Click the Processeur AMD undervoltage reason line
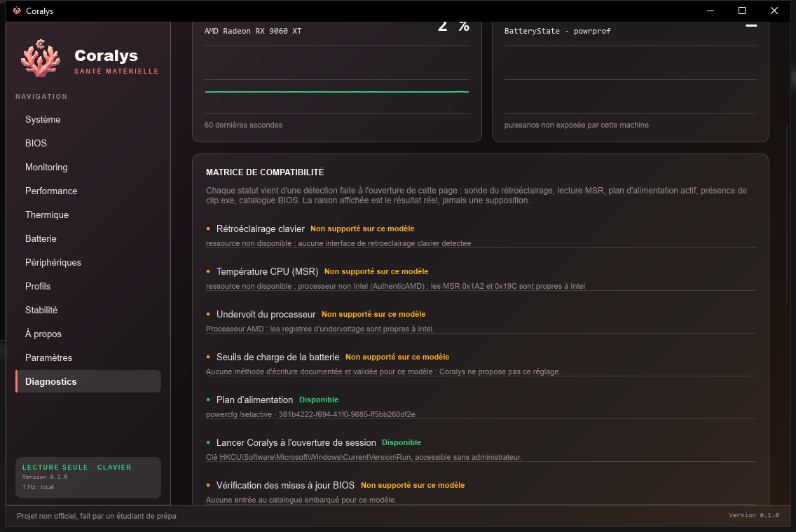Viewport: 796px width, 532px height. point(320,329)
